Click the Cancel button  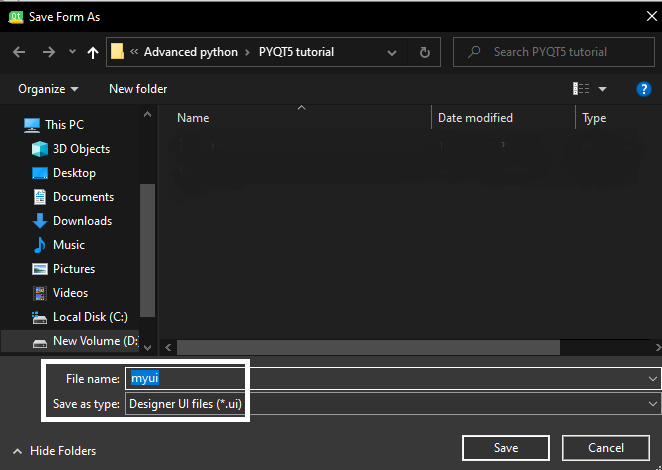click(x=605, y=448)
